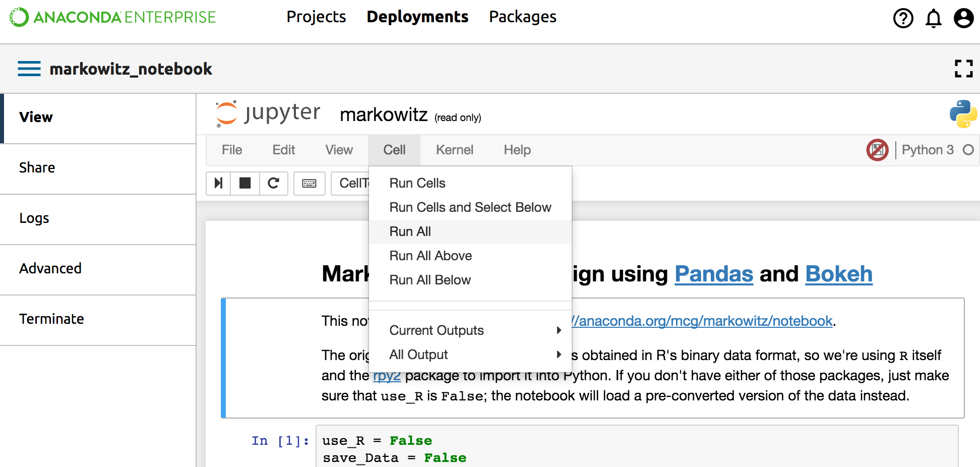Open the user account avatar icon
This screenshot has width=980, height=467.
[963, 19]
